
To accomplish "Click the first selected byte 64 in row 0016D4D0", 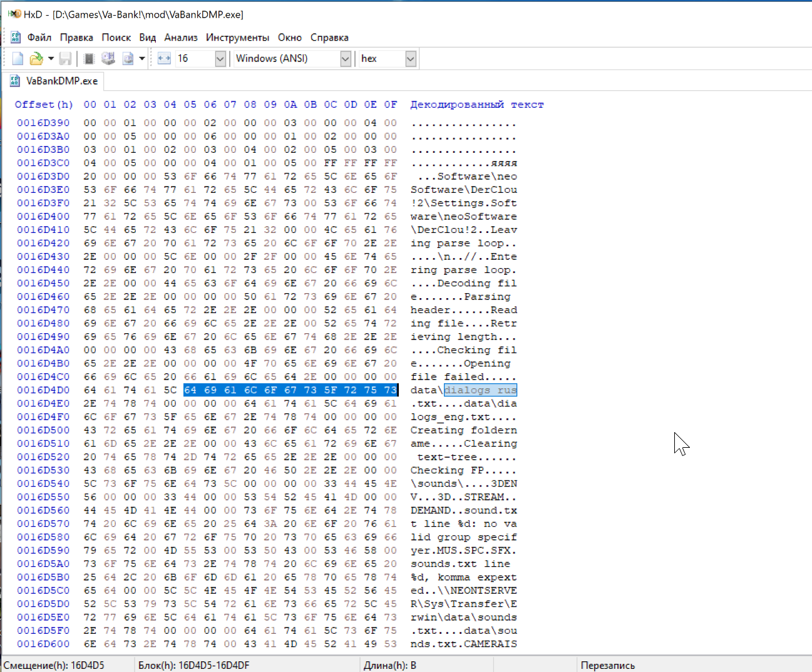I will 190,390.
